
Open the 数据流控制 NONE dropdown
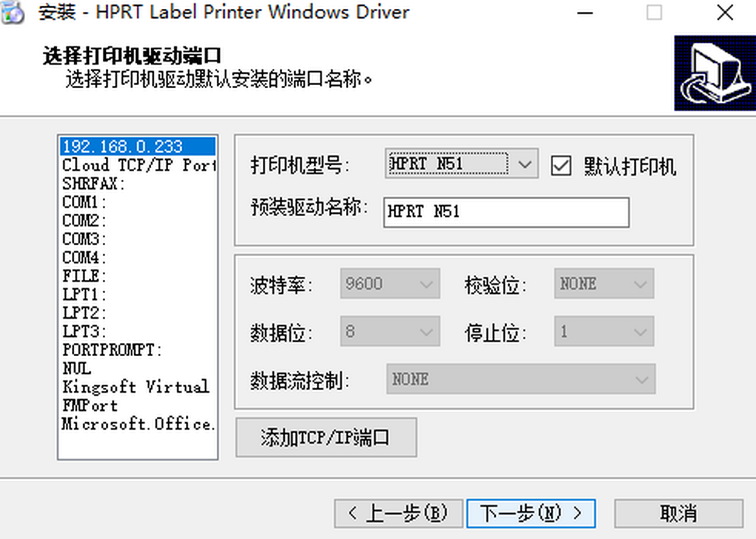coord(521,379)
